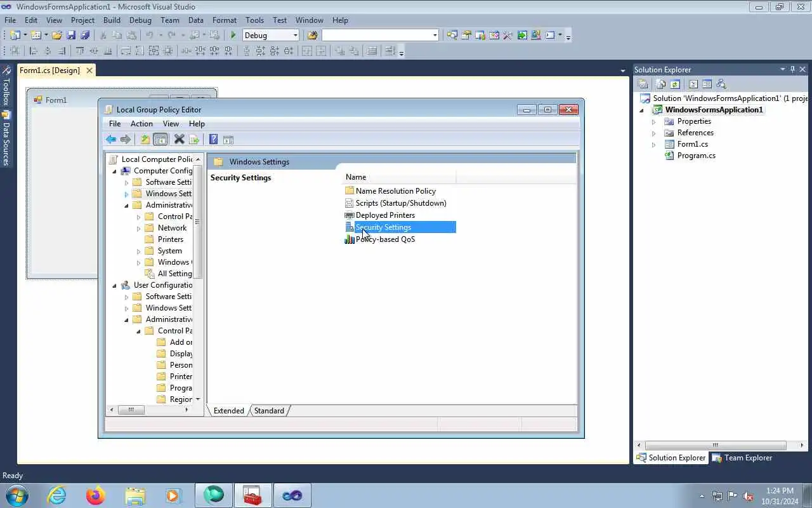This screenshot has width=812, height=508.
Task: Expand Network folder in policy tree
Action: (x=139, y=228)
